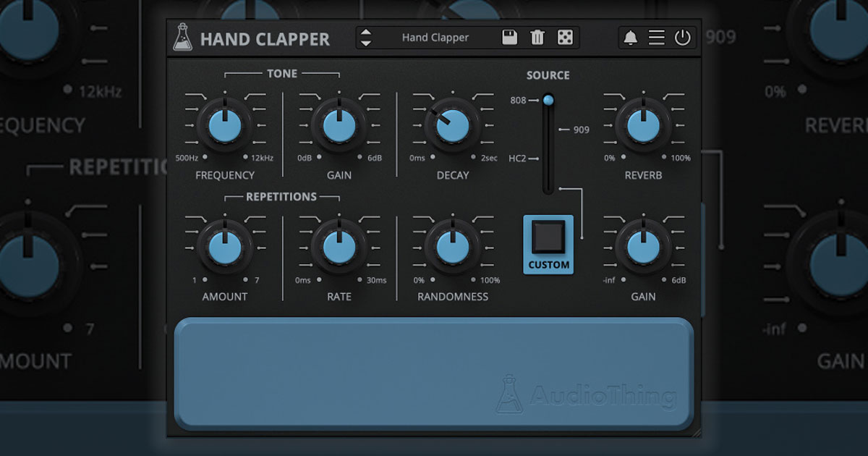Save the current preset
The height and width of the screenshot is (456, 868).
pos(510,37)
